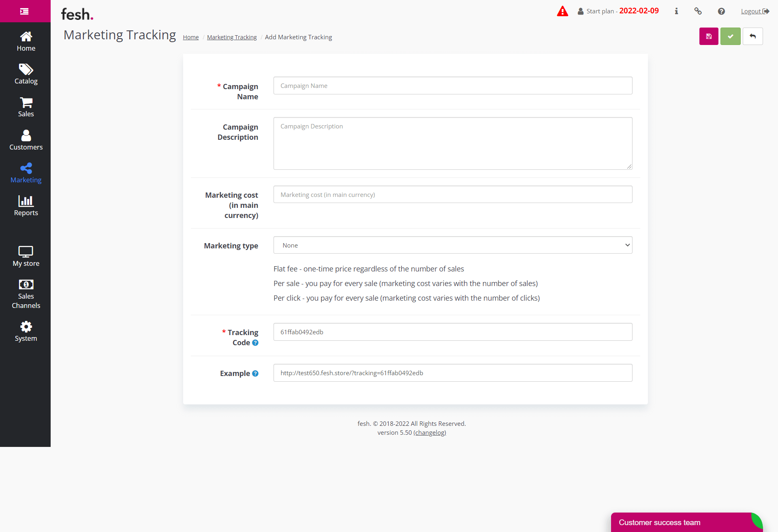
Task: Toggle the sidebar collapse menu icon
Action: point(24,11)
